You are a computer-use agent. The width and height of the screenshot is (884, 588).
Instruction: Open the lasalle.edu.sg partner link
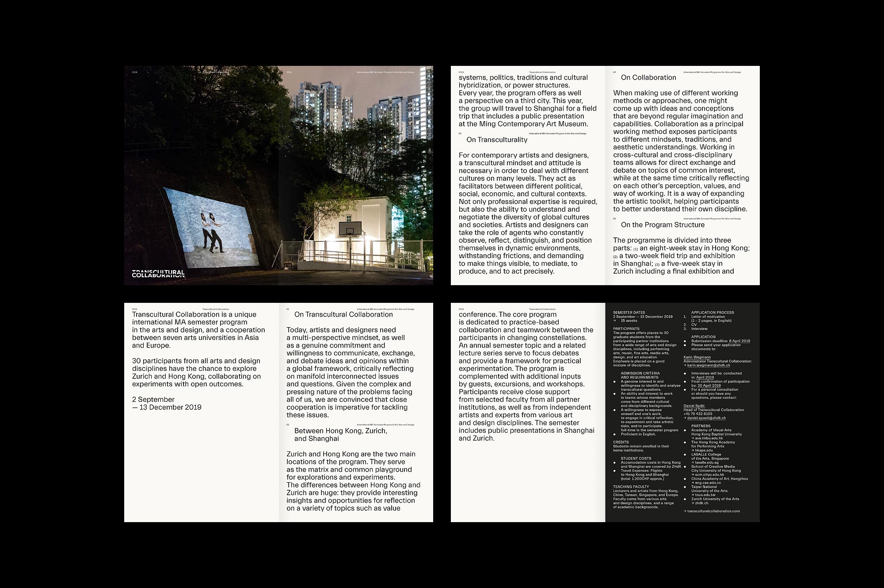[706, 462]
